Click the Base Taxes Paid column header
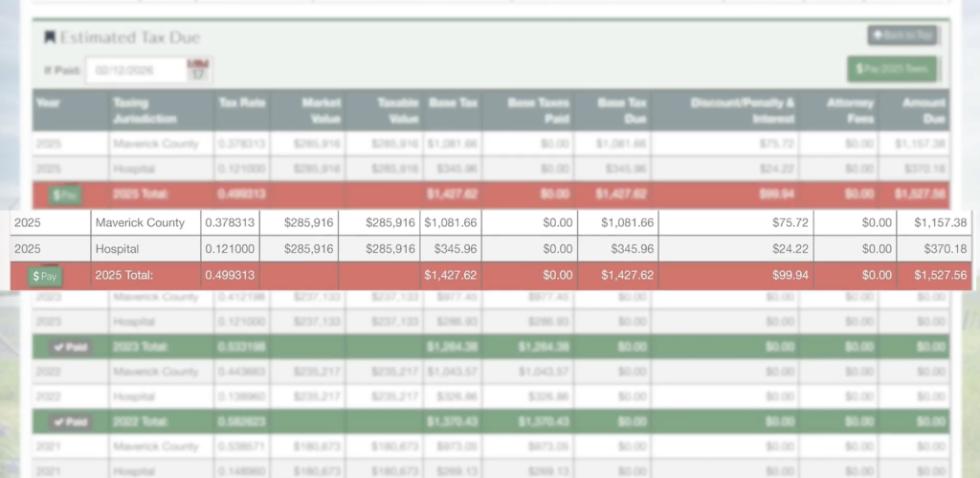 coord(535,110)
